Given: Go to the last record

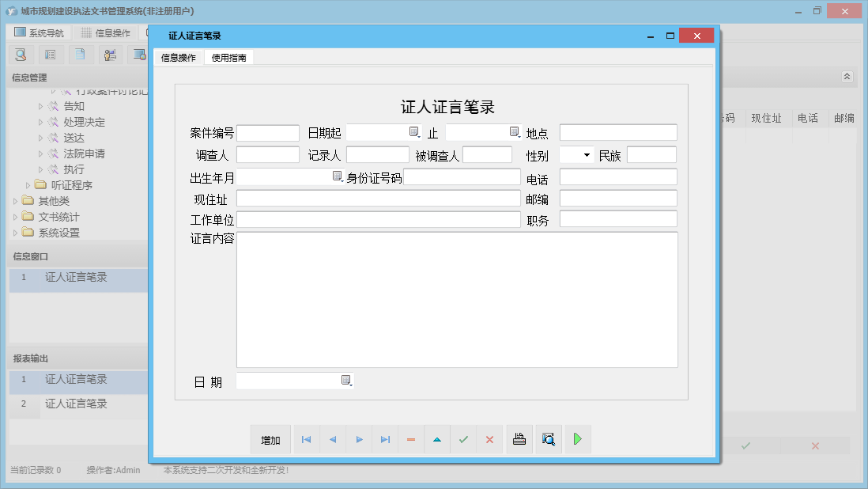Looking at the screenshot, I should (385, 439).
